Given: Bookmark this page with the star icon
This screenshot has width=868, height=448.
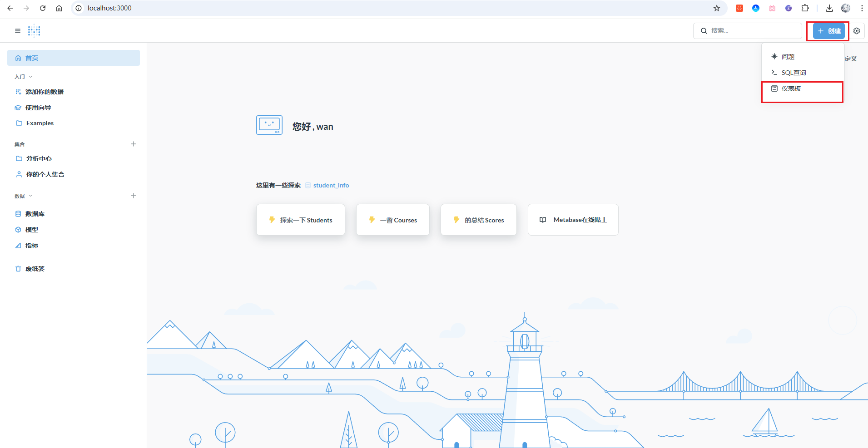Looking at the screenshot, I should 717,8.
